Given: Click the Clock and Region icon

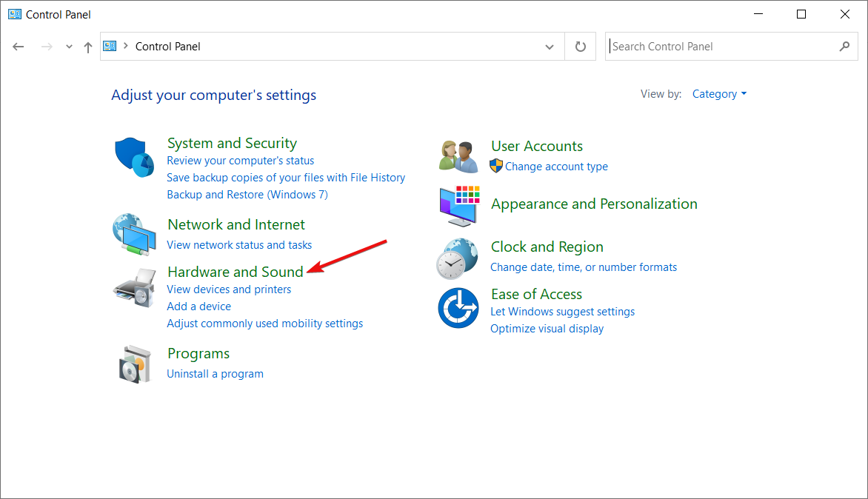Looking at the screenshot, I should [x=458, y=258].
